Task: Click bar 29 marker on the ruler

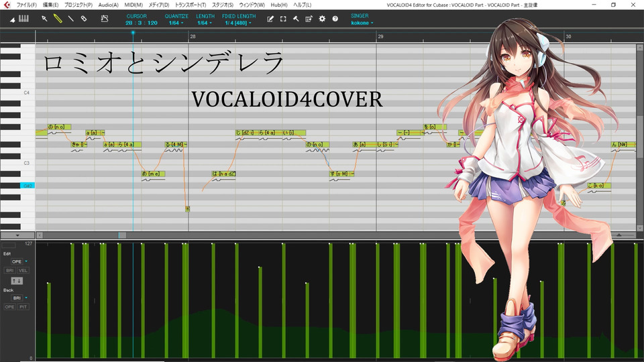Action: point(380,36)
